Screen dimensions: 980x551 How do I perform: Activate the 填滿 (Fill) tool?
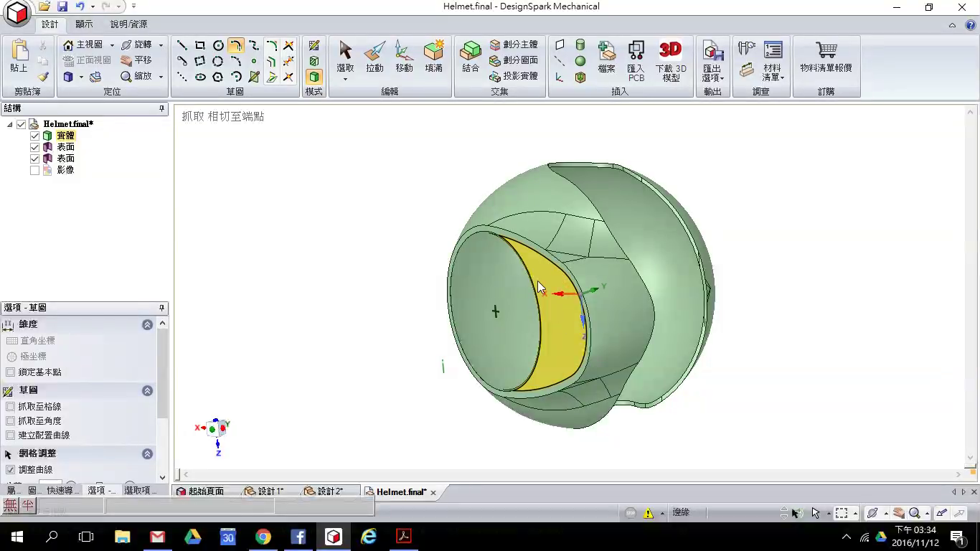434,56
